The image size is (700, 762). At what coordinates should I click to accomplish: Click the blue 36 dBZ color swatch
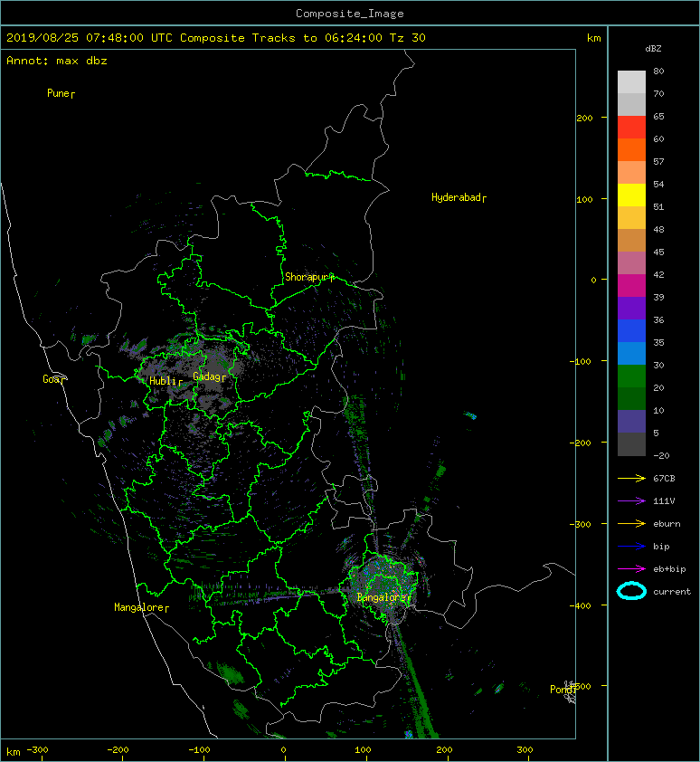click(631, 331)
